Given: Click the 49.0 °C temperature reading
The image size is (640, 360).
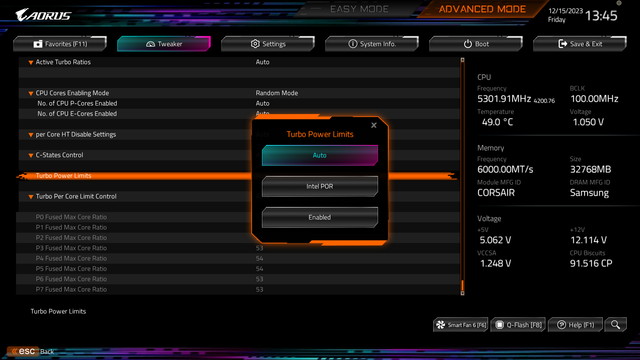Looking at the screenshot, I should 497,122.
